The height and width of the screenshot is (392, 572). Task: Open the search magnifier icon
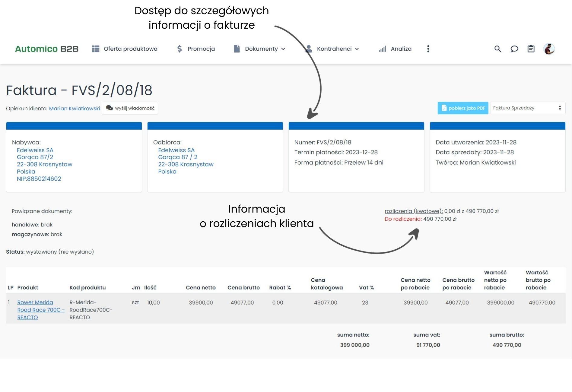point(497,49)
